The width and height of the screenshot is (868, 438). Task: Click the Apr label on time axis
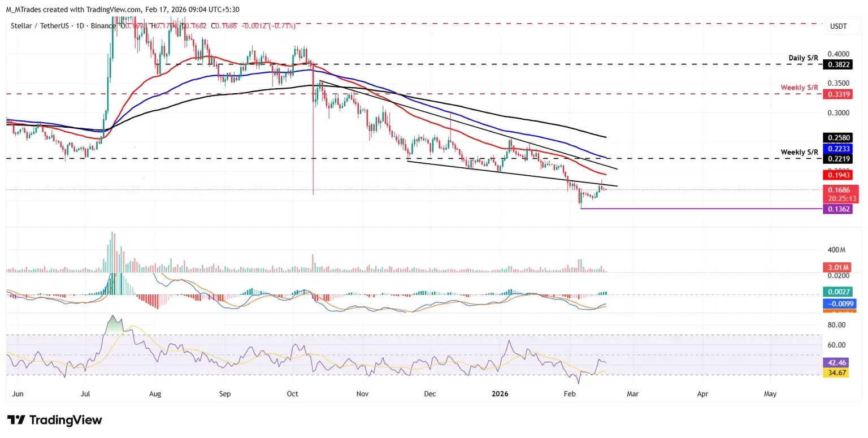click(x=702, y=393)
